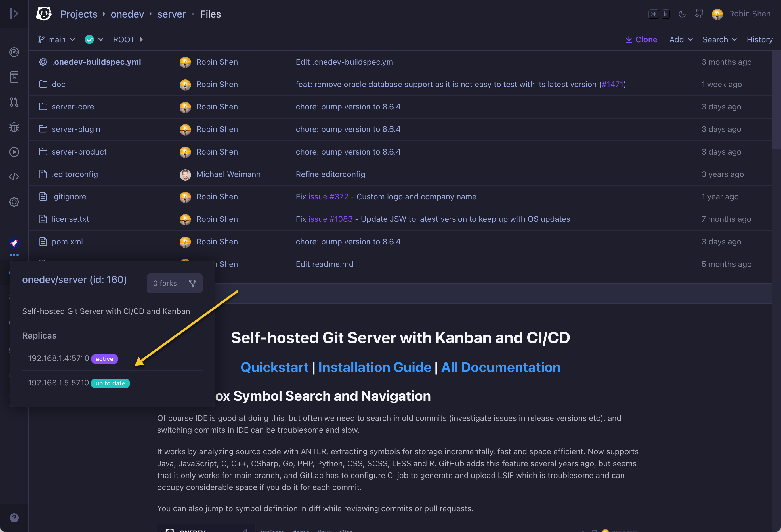Expand the collapsed sidebar panel
This screenshot has height=532, width=781.
pyautogui.click(x=14, y=14)
